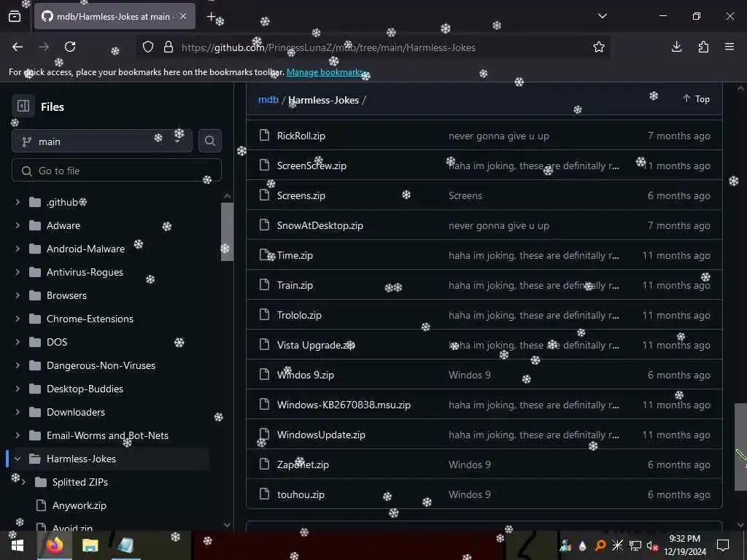The width and height of the screenshot is (747, 560).
Task: Click the file tree scrollbar thumb
Action: click(x=228, y=231)
